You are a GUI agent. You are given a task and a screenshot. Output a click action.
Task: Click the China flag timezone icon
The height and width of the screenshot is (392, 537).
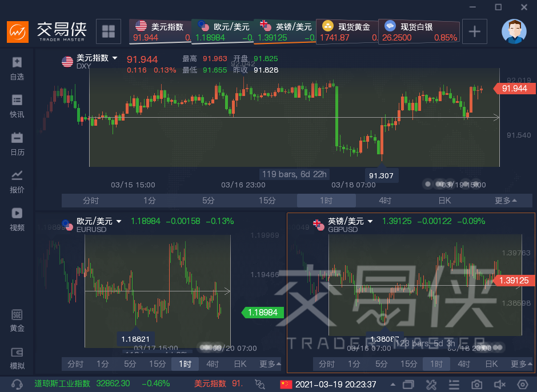pos(286,384)
